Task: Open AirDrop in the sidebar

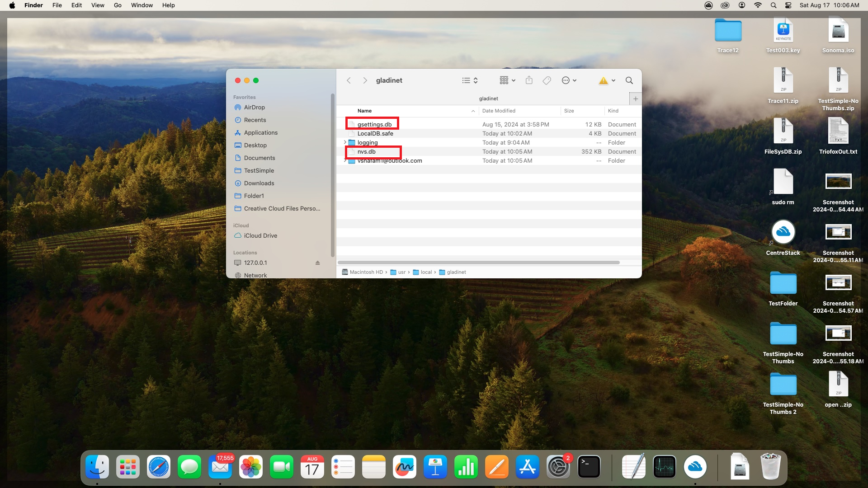Action: coord(254,107)
